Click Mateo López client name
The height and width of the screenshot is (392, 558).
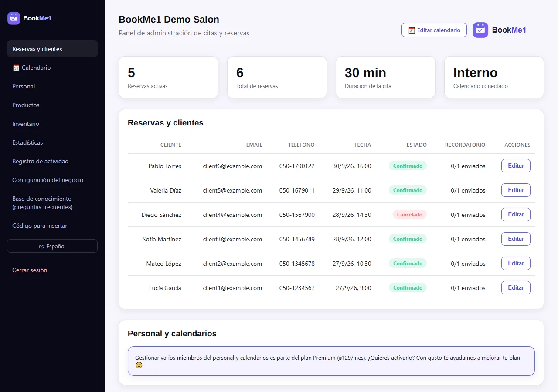point(164,264)
